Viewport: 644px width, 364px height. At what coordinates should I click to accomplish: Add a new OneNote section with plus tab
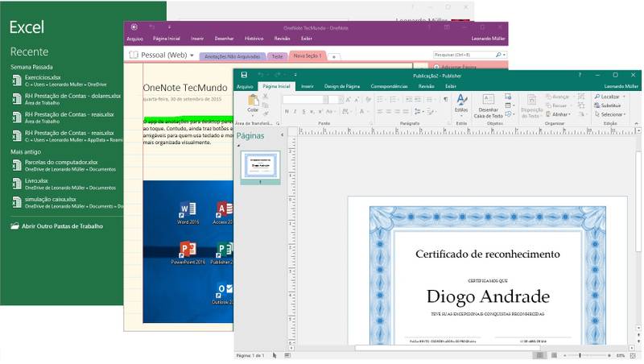pos(334,56)
